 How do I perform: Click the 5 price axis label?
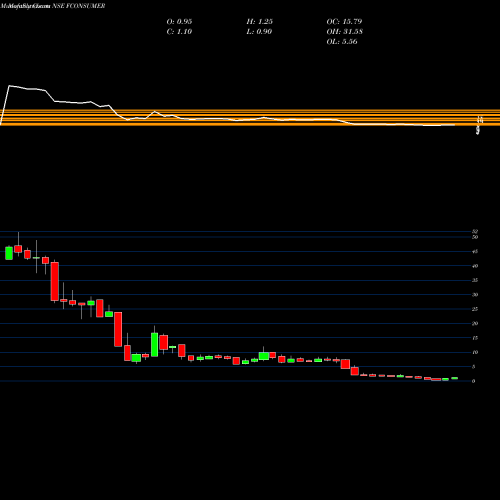click(474, 367)
